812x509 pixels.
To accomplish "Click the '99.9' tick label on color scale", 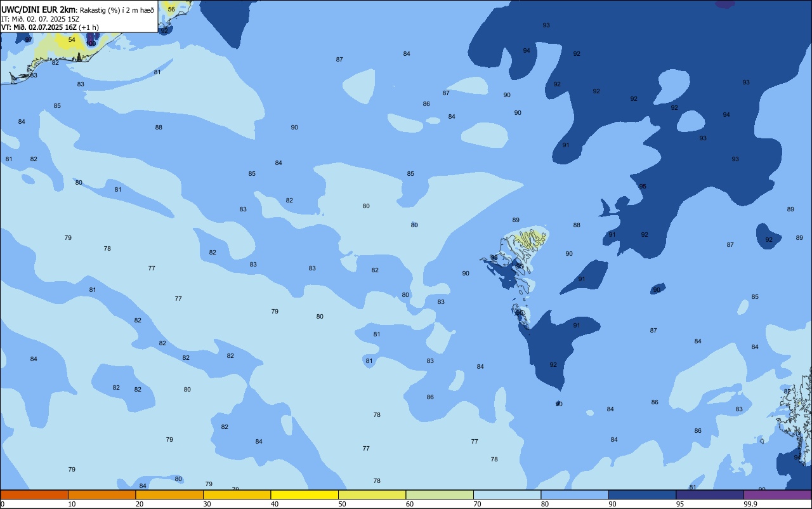I will (x=750, y=504).
